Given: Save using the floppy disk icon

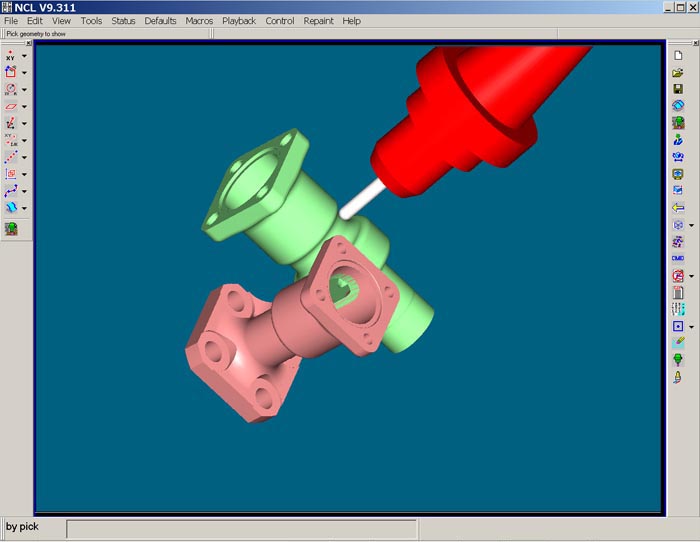Looking at the screenshot, I should pos(678,89).
